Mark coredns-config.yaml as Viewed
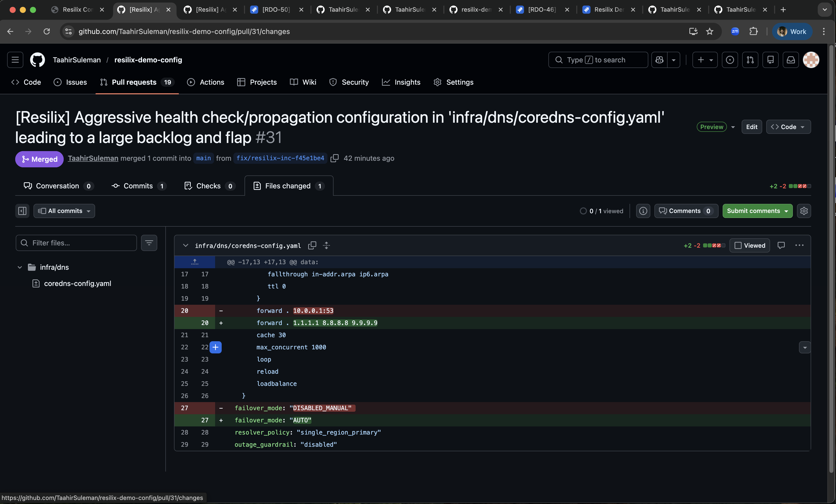836x504 pixels. click(x=750, y=245)
